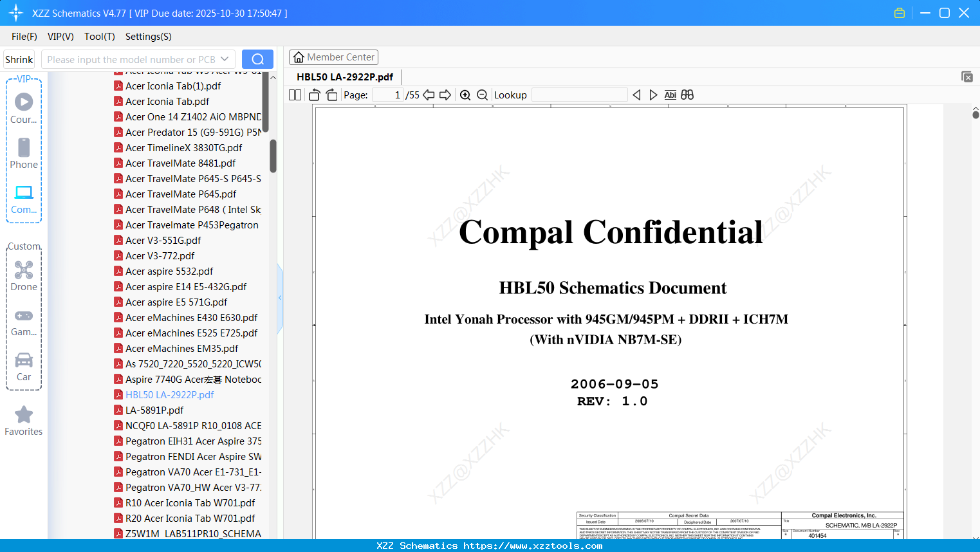The height and width of the screenshot is (552, 980).
Task: Open Acer TravelMate 8481.pdf
Action: [181, 163]
